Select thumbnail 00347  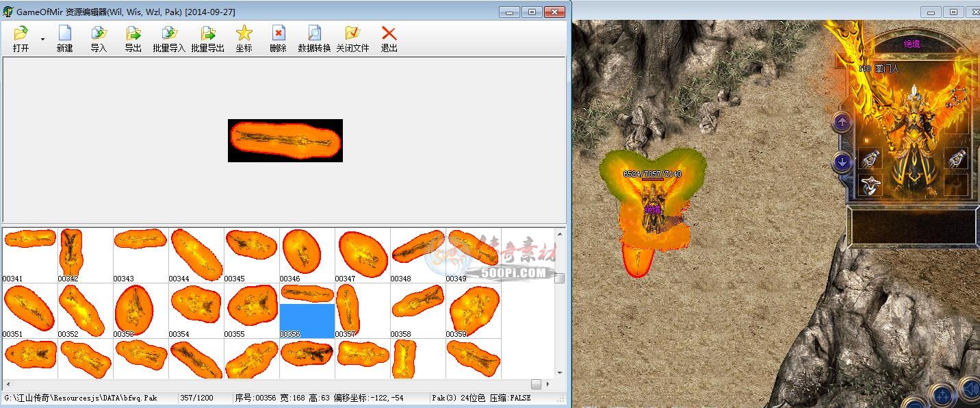click(x=362, y=255)
